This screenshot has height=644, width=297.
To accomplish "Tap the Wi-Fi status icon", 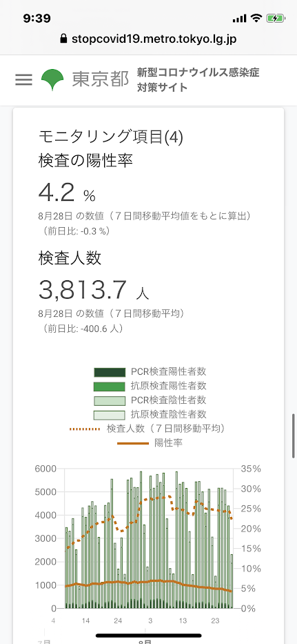I will [x=257, y=19].
